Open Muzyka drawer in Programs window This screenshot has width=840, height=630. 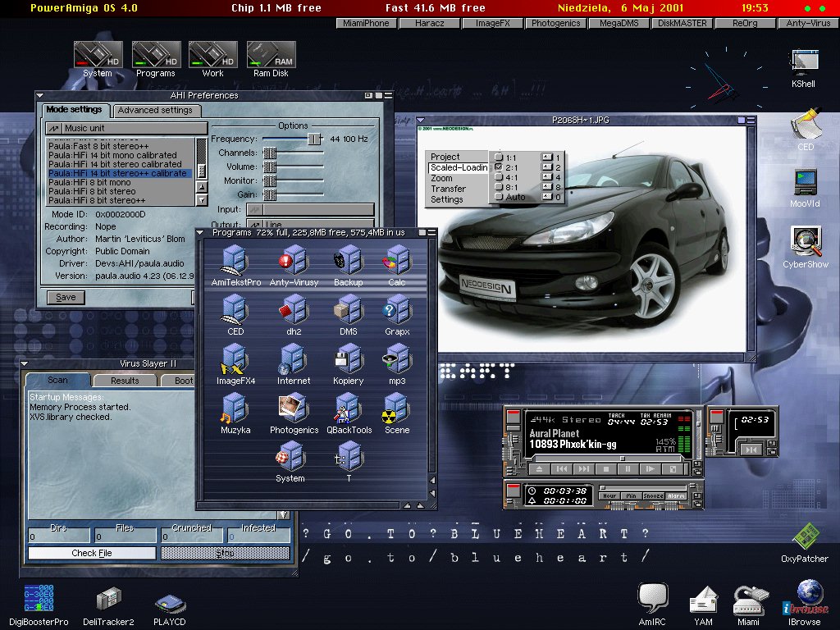click(x=235, y=413)
